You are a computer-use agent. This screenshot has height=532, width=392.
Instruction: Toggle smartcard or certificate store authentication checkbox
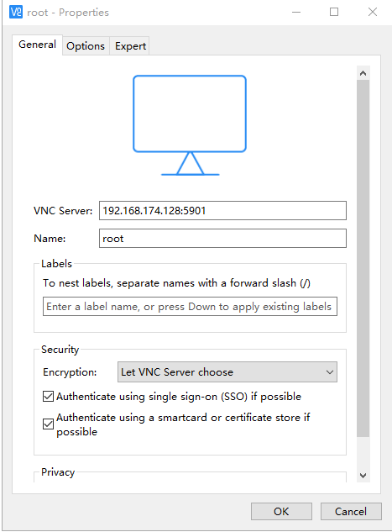tap(48, 424)
